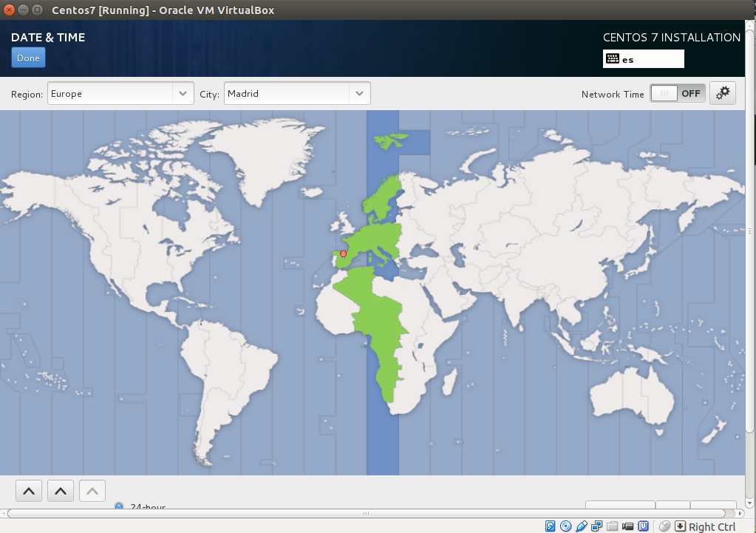Click the keyboard icon next to the es layout label
Image resolution: width=756 pixels, height=533 pixels.
613,58
